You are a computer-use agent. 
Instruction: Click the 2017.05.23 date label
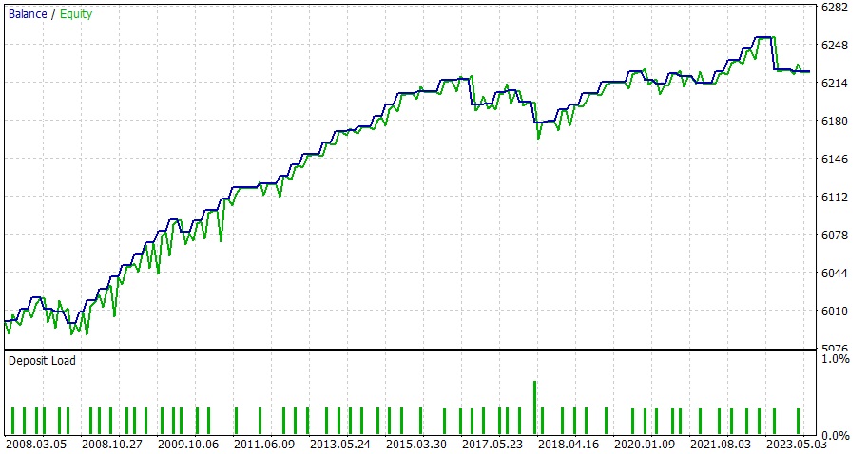point(492,445)
